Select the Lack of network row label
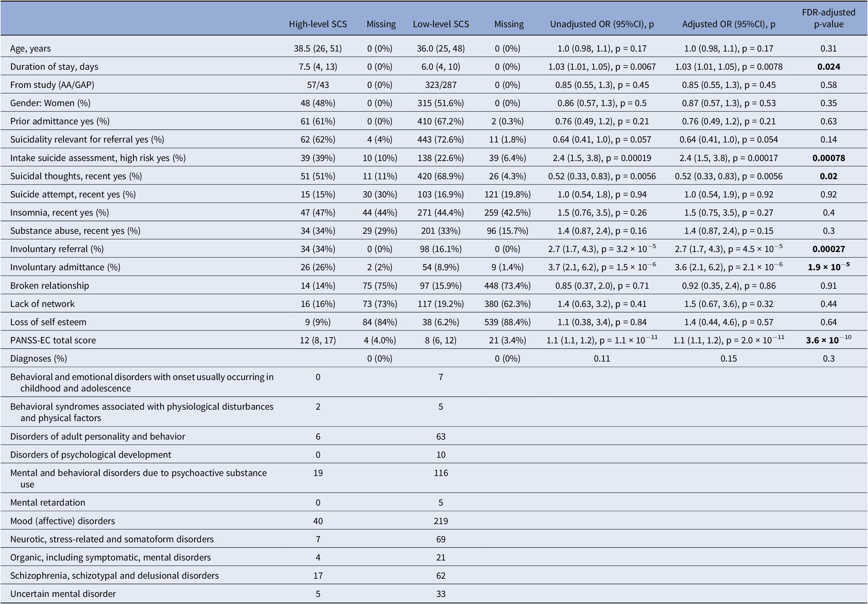Viewport: 868px width, 604px height. (42, 304)
